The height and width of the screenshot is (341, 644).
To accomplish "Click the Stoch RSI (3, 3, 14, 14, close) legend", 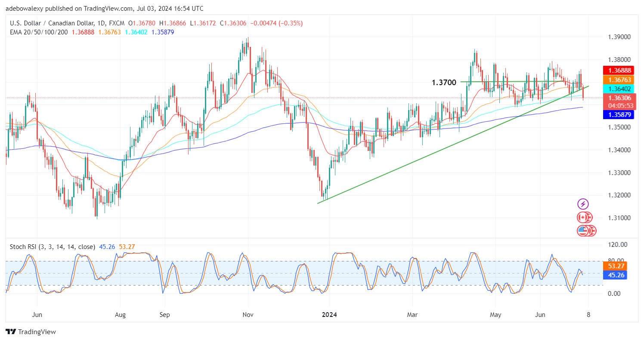I will 53,247.
